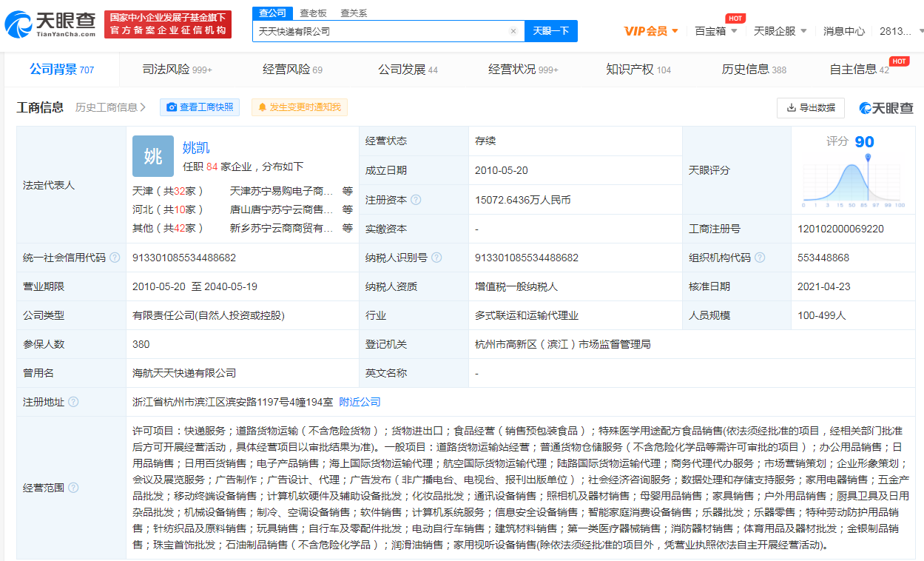This screenshot has height=561, width=924.
Task: Click the 天眼查 logo beside 导出数据
Action: point(886,108)
